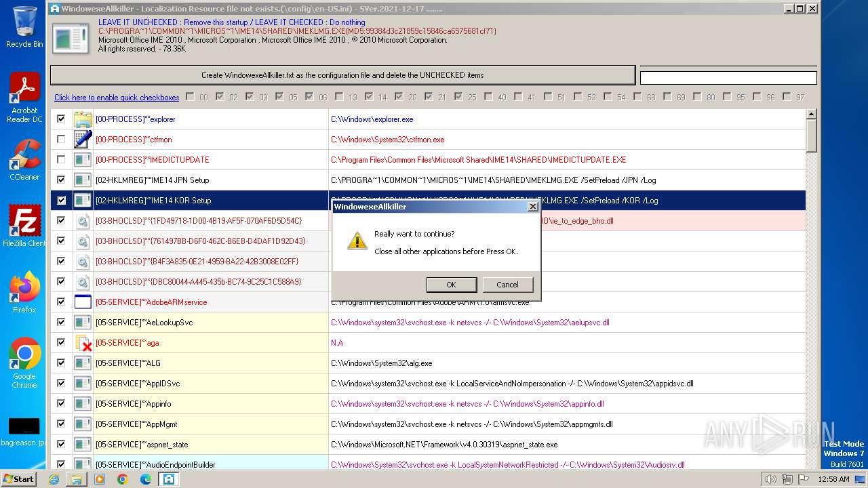This screenshot has height=488, width=868.
Task: Open Recycle Bin on the desktop
Action: tap(24, 27)
